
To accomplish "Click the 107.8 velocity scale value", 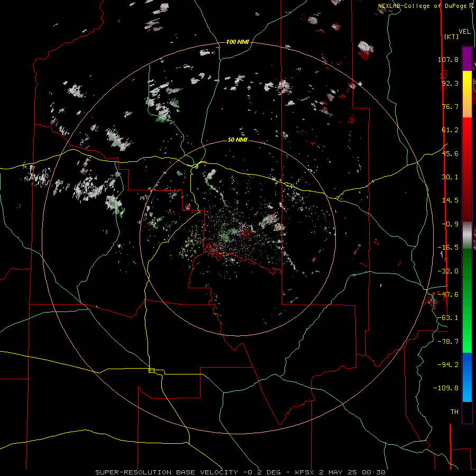I will (x=448, y=59).
